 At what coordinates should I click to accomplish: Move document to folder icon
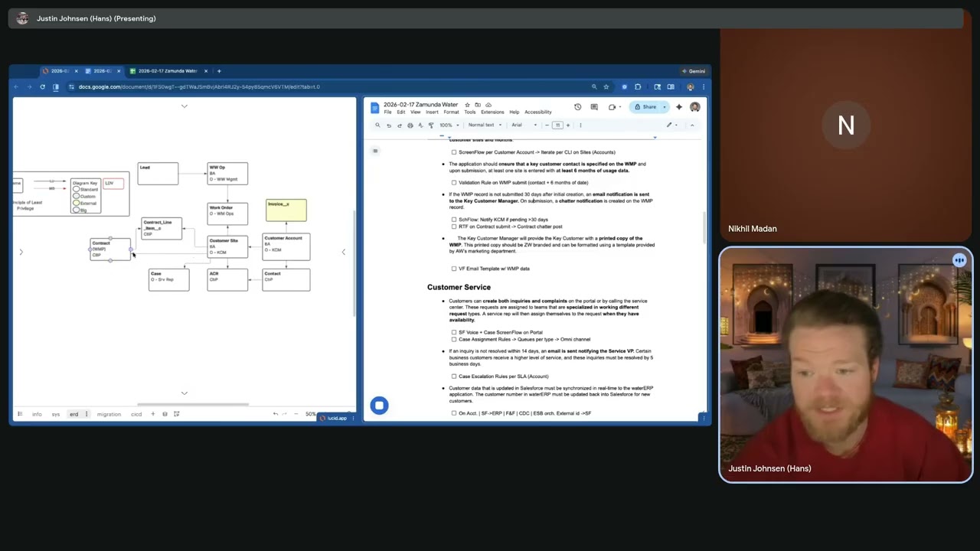click(478, 105)
